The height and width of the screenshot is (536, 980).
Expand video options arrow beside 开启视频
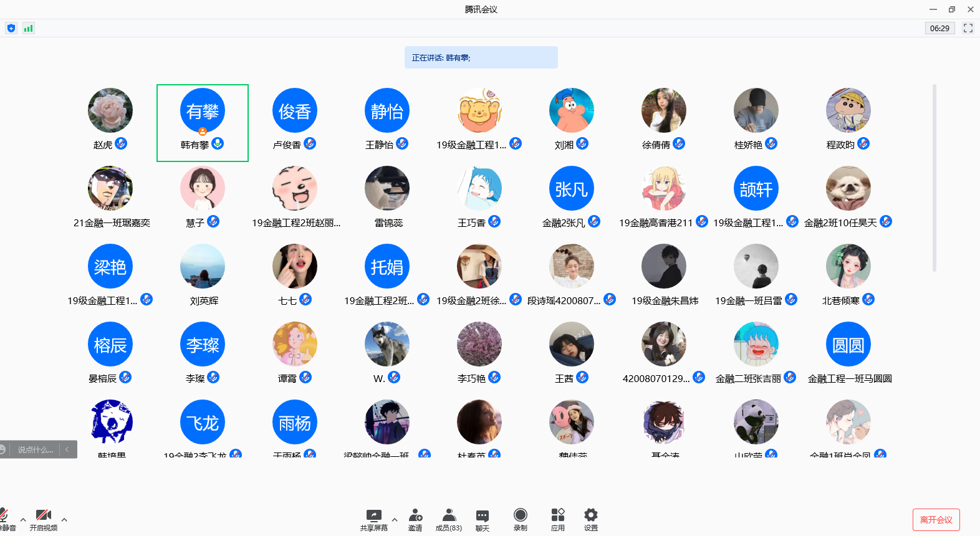click(64, 519)
